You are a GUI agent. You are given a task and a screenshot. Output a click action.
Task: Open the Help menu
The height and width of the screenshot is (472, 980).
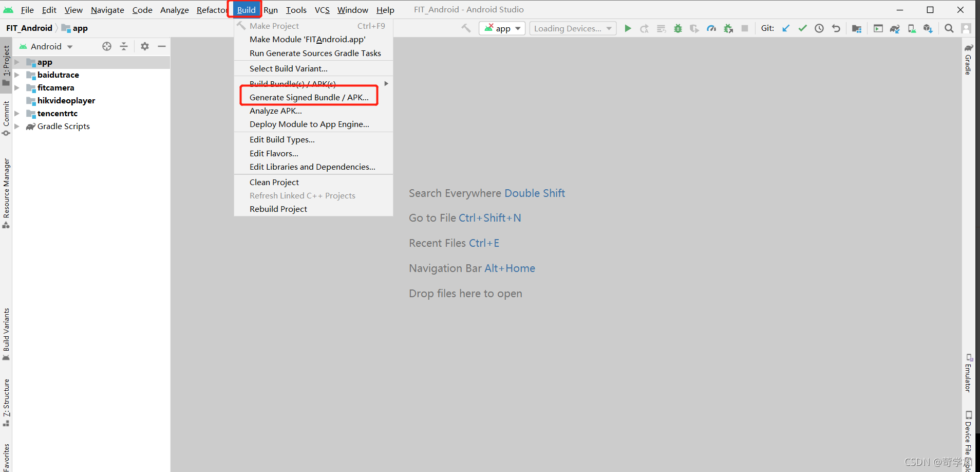pos(385,10)
